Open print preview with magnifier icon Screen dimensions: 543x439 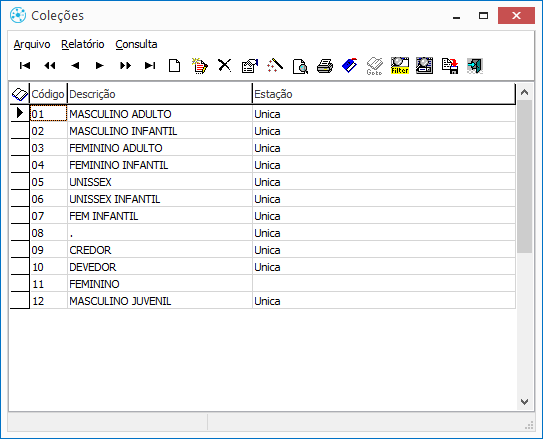[x=300, y=66]
